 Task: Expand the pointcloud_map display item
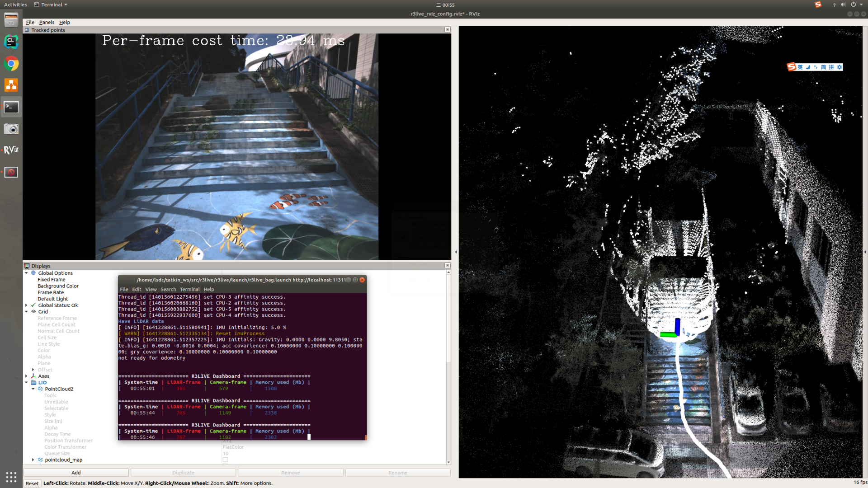[x=33, y=460]
